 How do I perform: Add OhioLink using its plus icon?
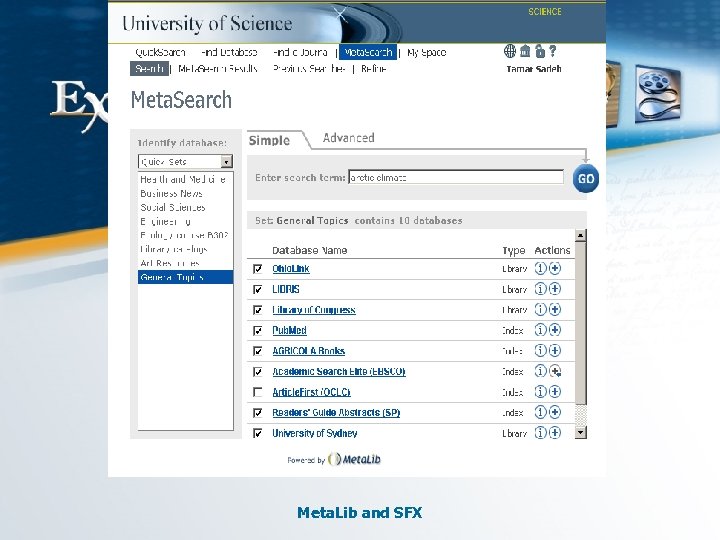point(555,268)
